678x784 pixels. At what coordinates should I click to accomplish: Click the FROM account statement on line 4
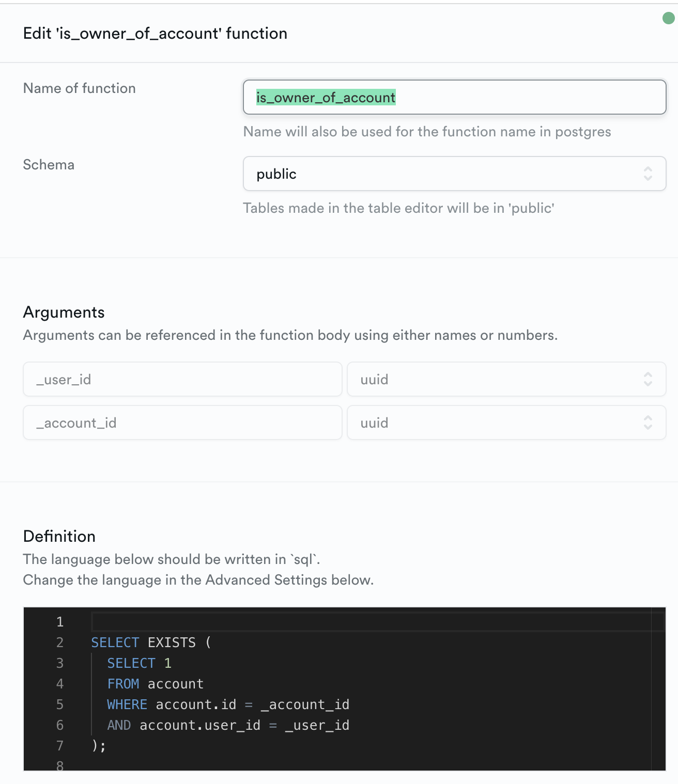155,683
